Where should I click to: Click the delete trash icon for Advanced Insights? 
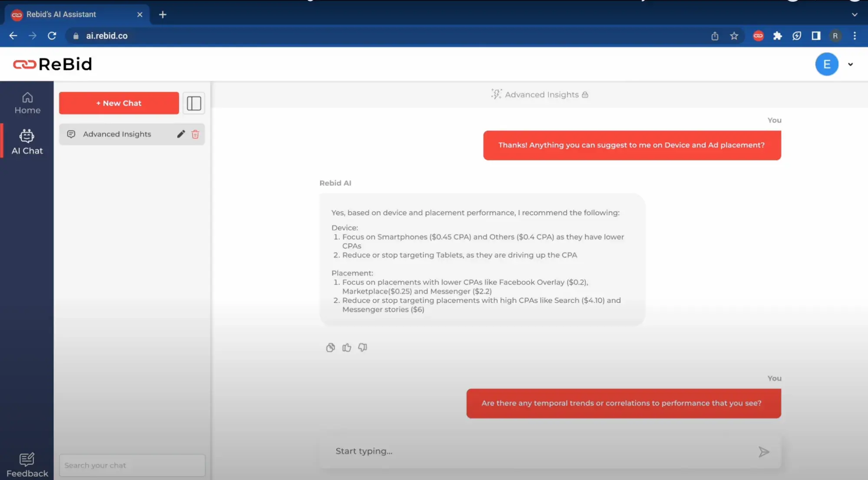point(195,134)
